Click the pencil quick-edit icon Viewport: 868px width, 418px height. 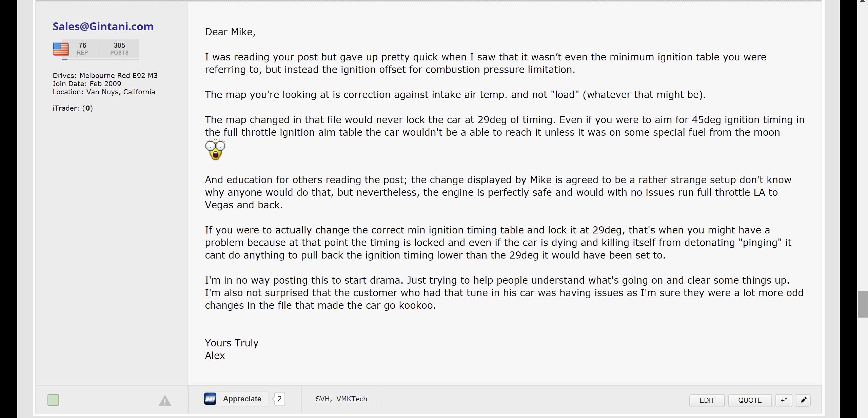[x=803, y=400]
